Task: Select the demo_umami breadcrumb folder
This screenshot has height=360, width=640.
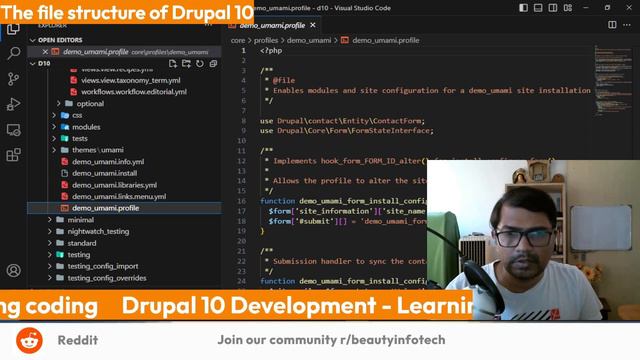Action: click(309, 40)
